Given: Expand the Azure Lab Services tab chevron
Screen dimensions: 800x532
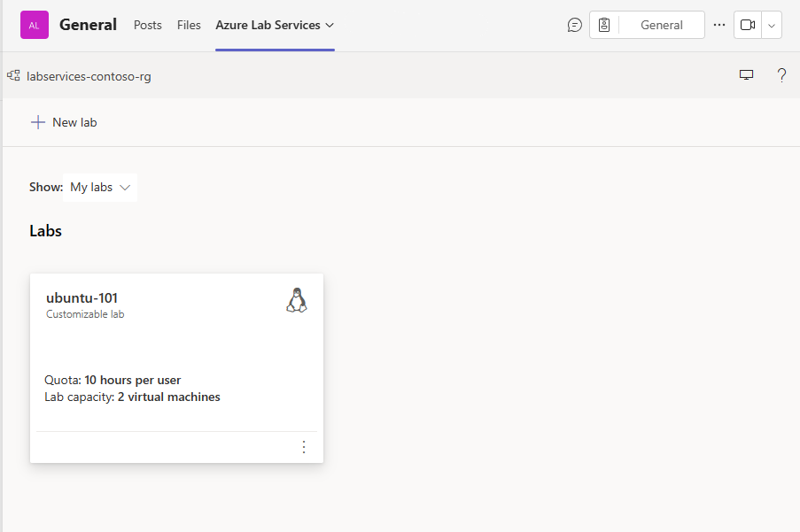Looking at the screenshot, I should [330, 25].
